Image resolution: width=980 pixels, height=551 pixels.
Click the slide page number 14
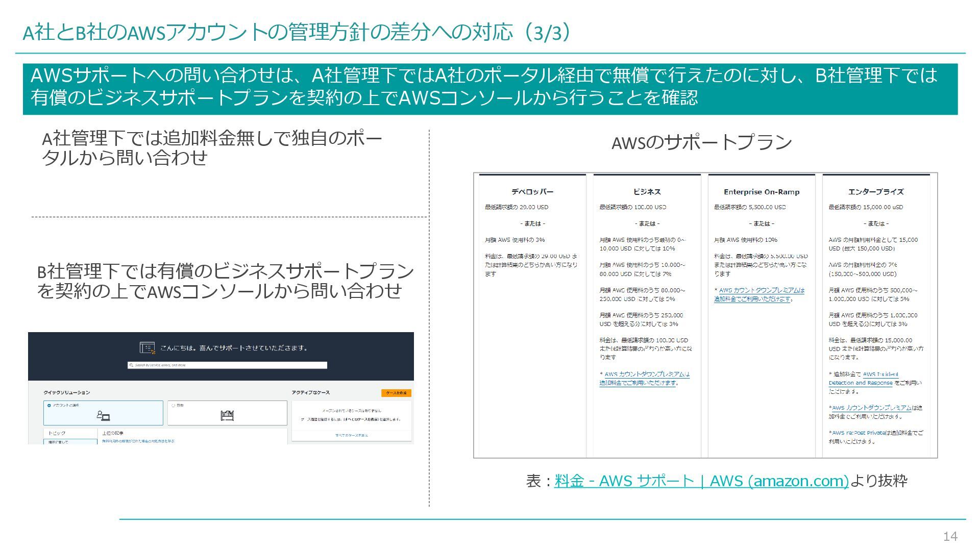(x=950, y=536)
